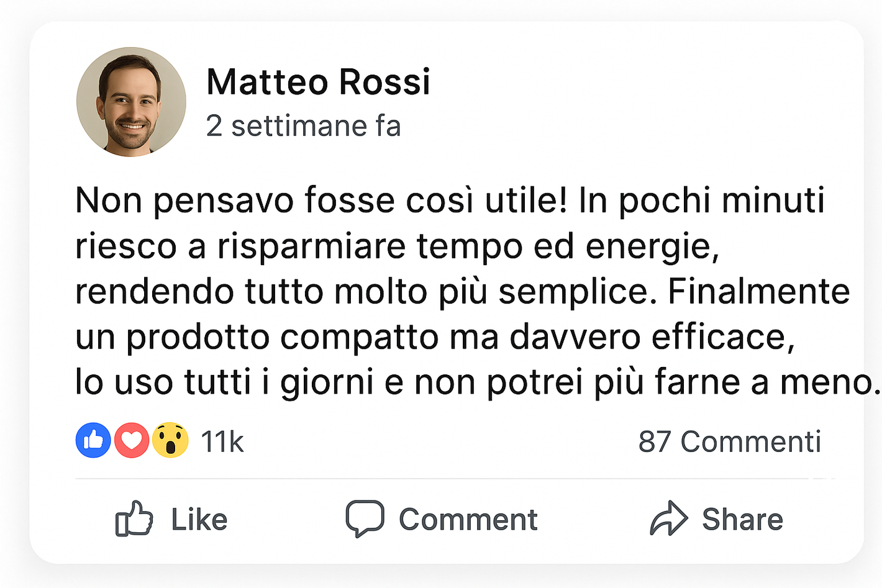Image resolution: width=882 pixels, height=588 pixels.
Task: Click the blue thumbs-up reaction icon
Action: point(93,441)
